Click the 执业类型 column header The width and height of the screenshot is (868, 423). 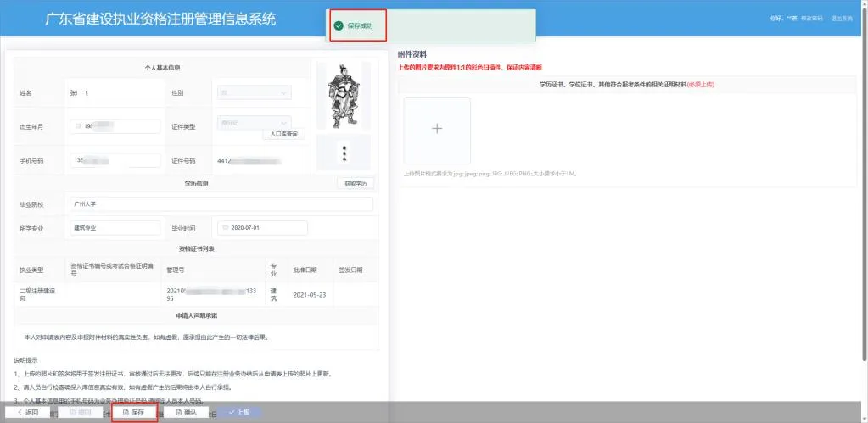point(31,270)
